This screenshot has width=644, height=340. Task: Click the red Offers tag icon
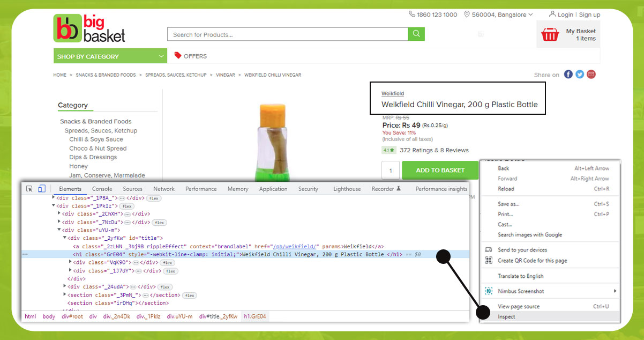tap(177, 55)
